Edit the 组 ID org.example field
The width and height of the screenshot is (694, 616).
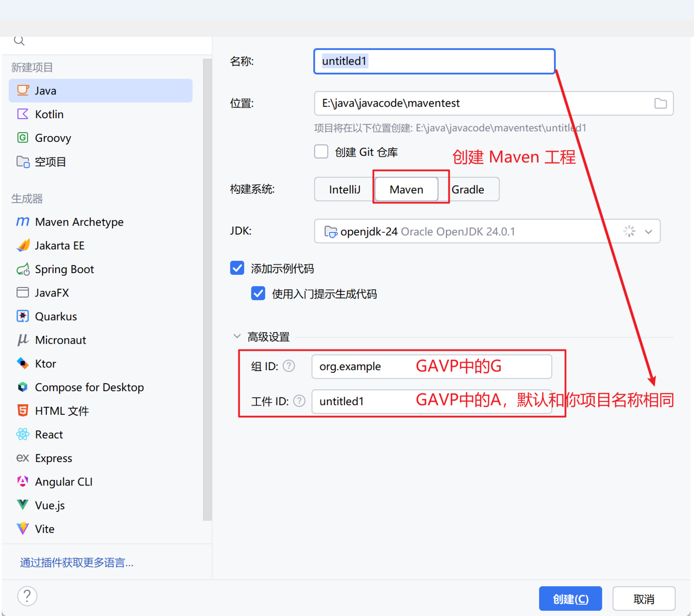[x=432, y=366]
